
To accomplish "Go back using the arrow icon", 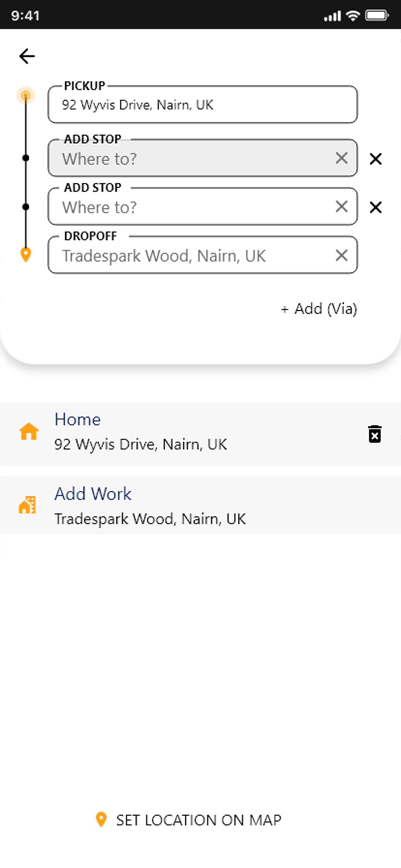I will click(27, 56).
